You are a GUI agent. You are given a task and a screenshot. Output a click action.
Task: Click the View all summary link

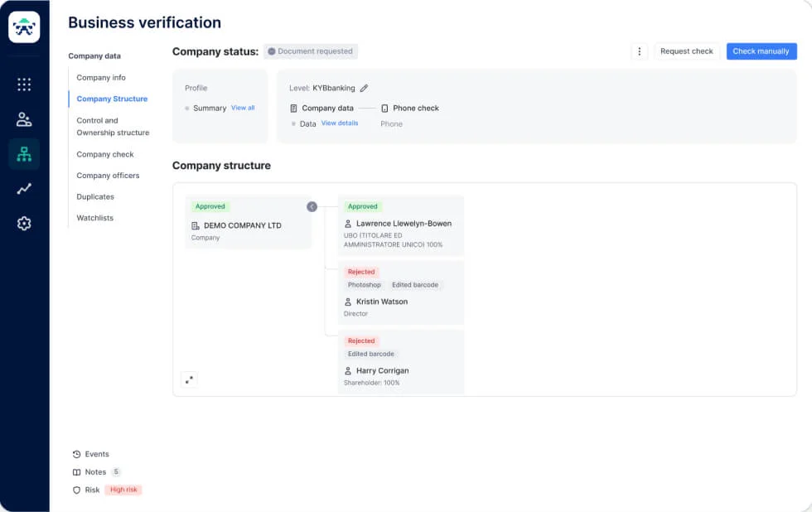[x=243, y=108]
